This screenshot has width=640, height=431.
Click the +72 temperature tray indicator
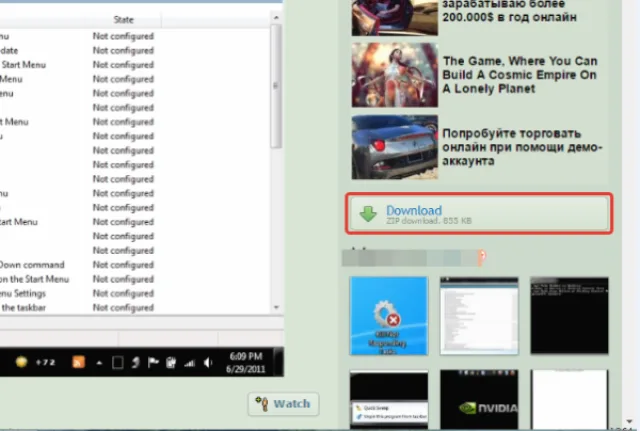[45, 362]
